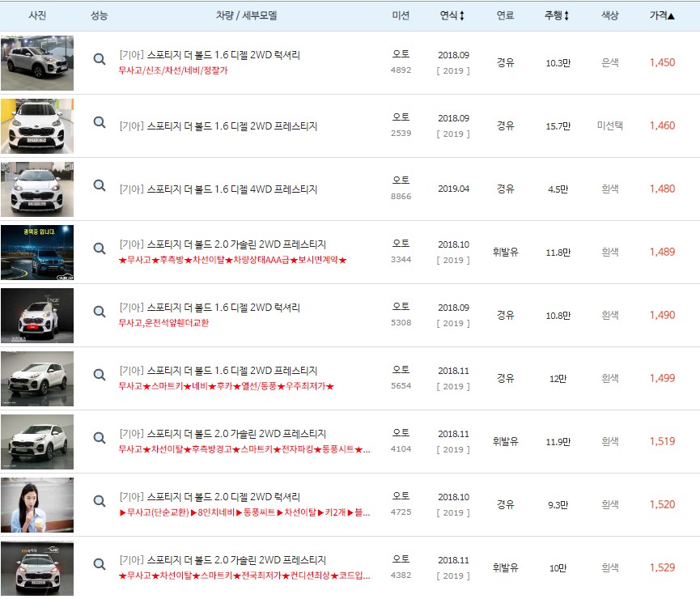The image size is (700, 599).
Task: Click the magnifier icon in the 1,490 row
Action: coord(99,312)
